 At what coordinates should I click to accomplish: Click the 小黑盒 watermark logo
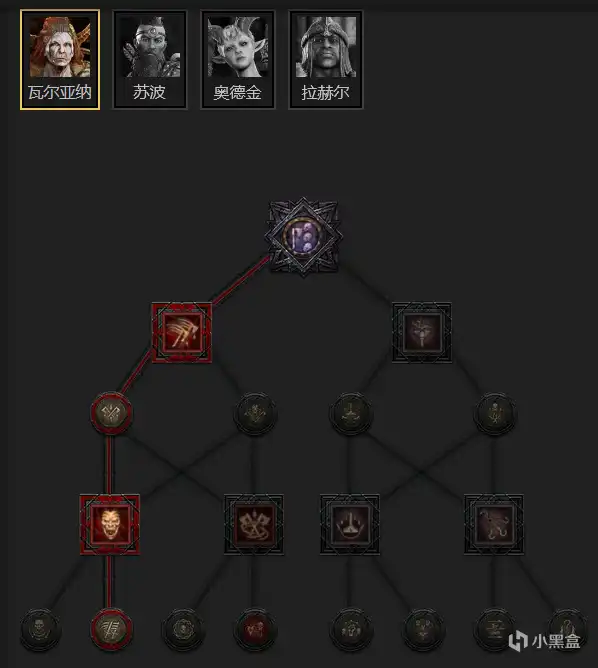click(x=545, y=641)
